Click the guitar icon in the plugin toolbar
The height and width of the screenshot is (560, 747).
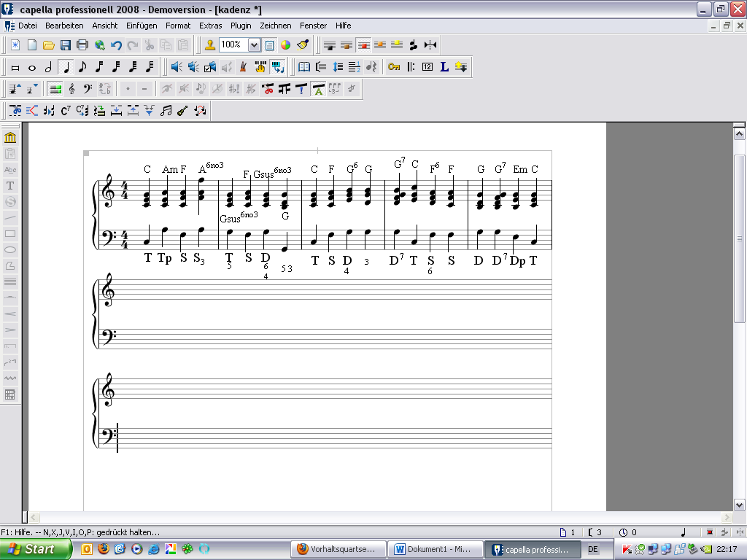[182, 111]
